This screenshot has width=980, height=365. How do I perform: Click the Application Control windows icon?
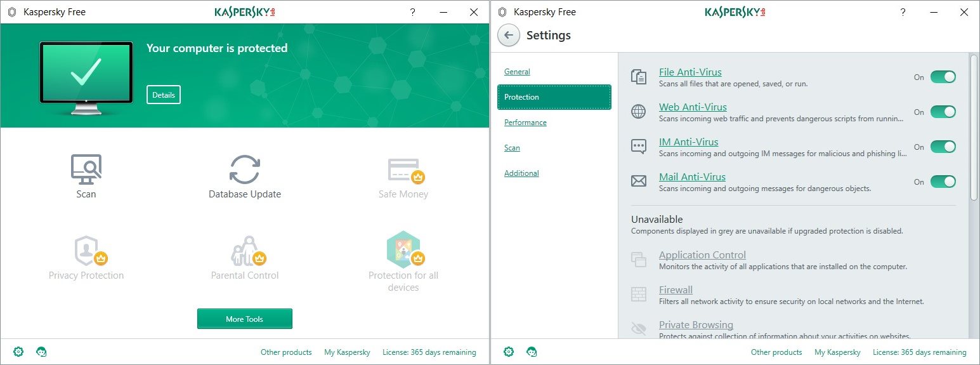639,259
